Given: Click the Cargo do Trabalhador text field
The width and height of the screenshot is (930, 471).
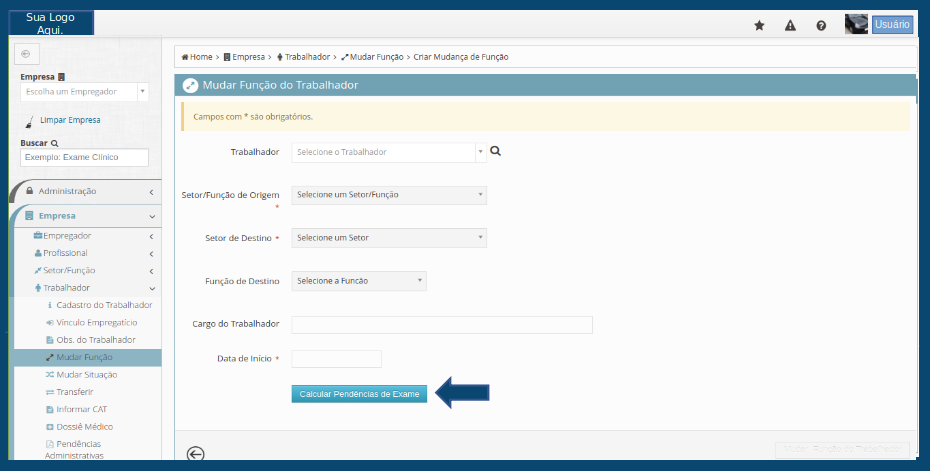Looking at the screenshot, I should coord(442,324).
